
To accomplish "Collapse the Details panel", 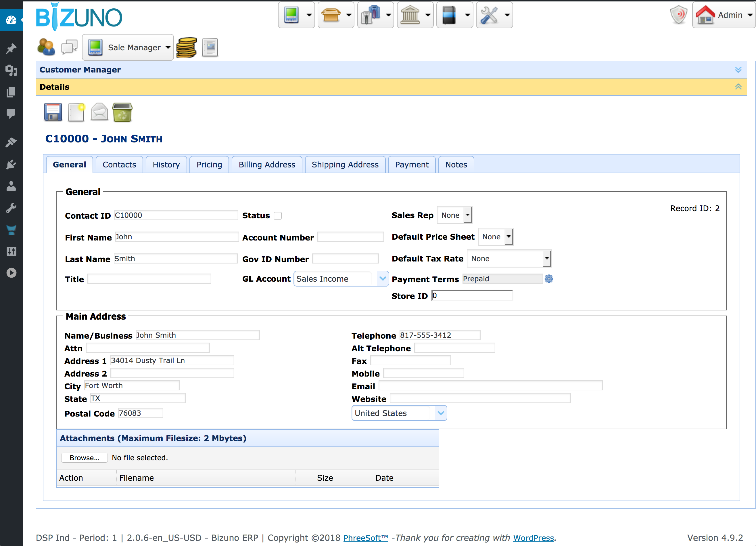I will pos(738,87).
